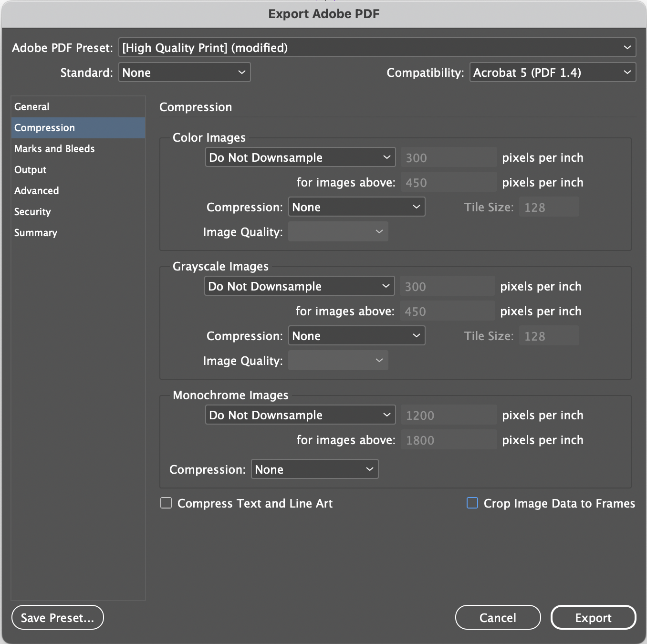Screen dimensions: 647x644
Task: Cancel the PDF export dialog
Action: [498, 618]
